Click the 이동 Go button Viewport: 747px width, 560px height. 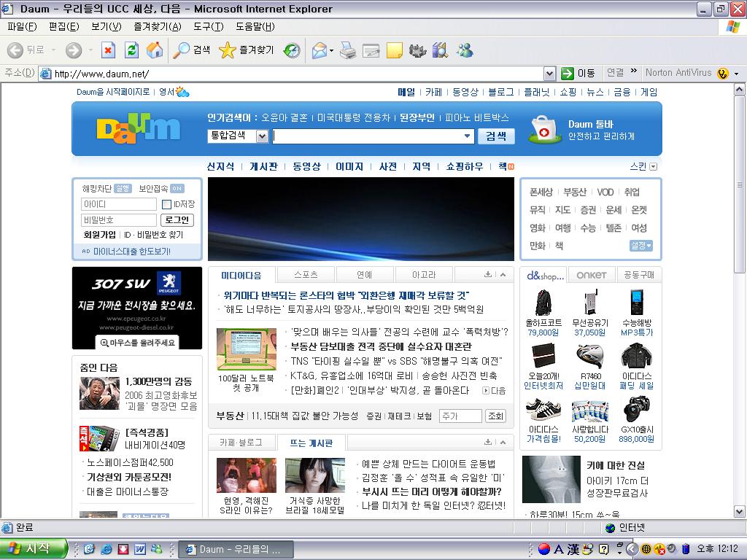578,74
